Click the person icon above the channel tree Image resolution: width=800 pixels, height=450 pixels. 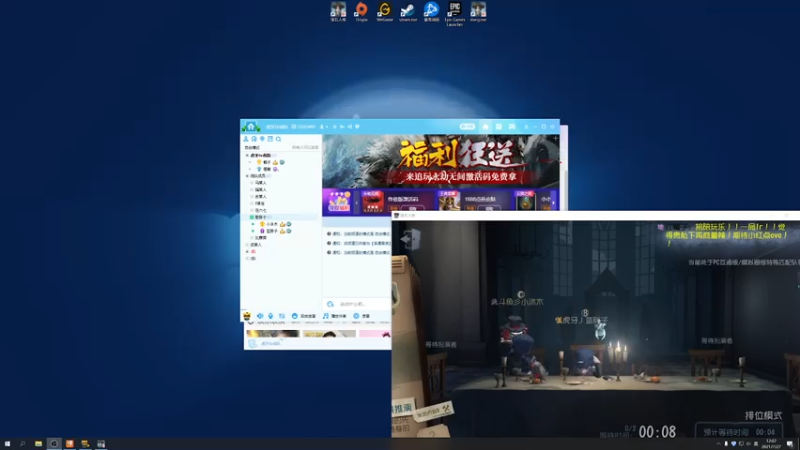[246, 139]
